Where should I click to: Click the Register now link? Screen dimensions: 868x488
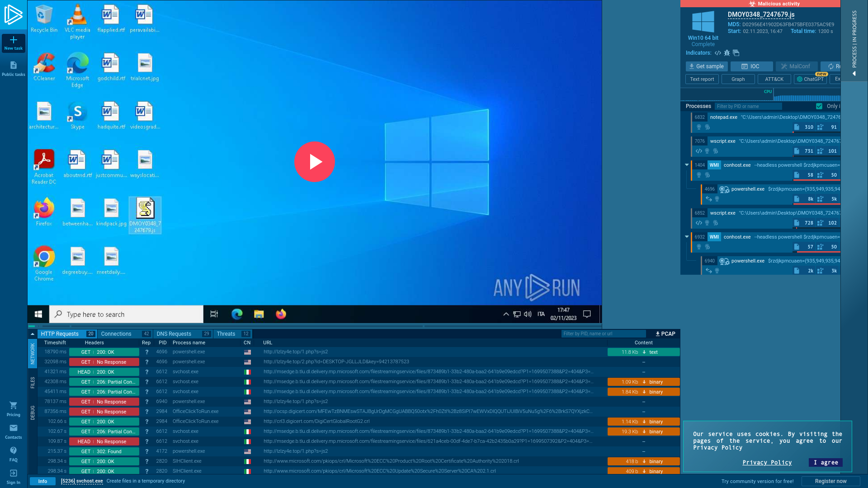(x=830, y=481)
